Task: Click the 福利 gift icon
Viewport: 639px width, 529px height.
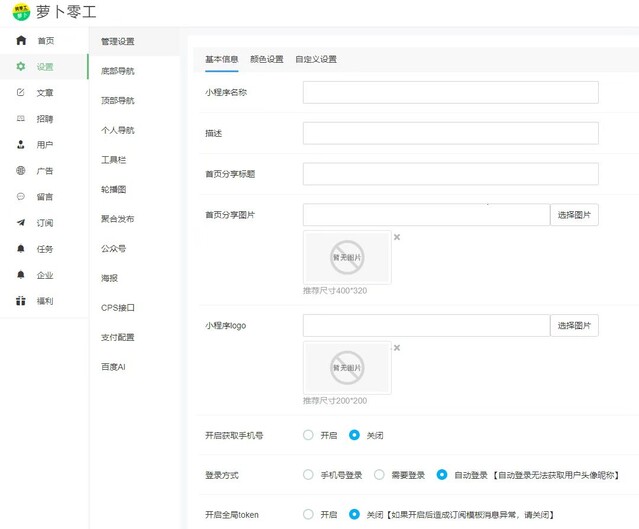Action: [21, 301]
